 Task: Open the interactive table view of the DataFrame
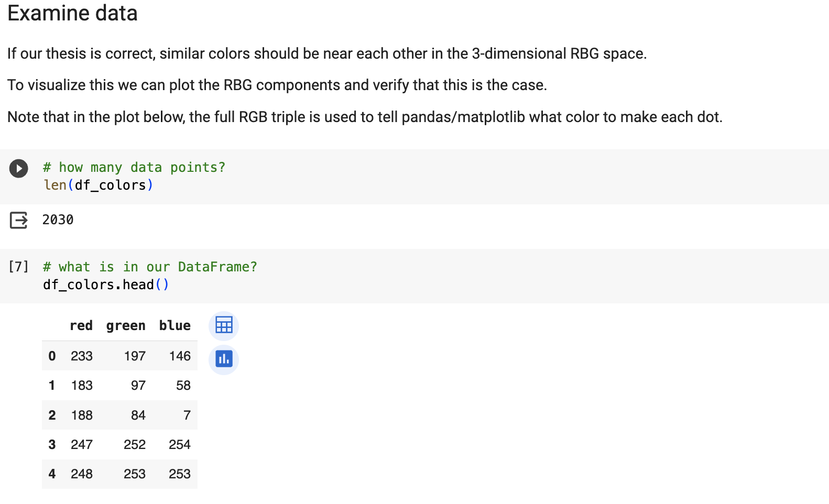click(x=223, y=325)
